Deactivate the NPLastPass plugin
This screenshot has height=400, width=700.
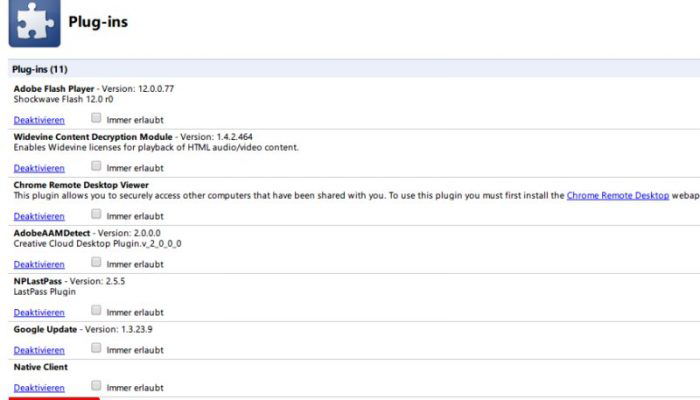[x=39, y=313]
